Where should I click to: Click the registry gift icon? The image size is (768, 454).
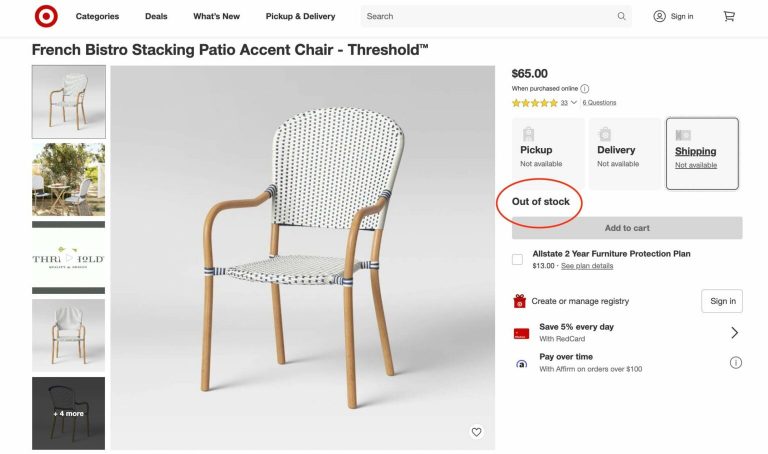[519, 301]
